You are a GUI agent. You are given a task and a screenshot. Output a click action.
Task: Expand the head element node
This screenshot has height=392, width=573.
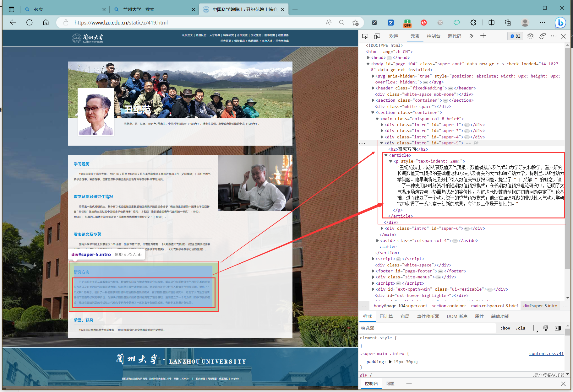click(368, 57)
